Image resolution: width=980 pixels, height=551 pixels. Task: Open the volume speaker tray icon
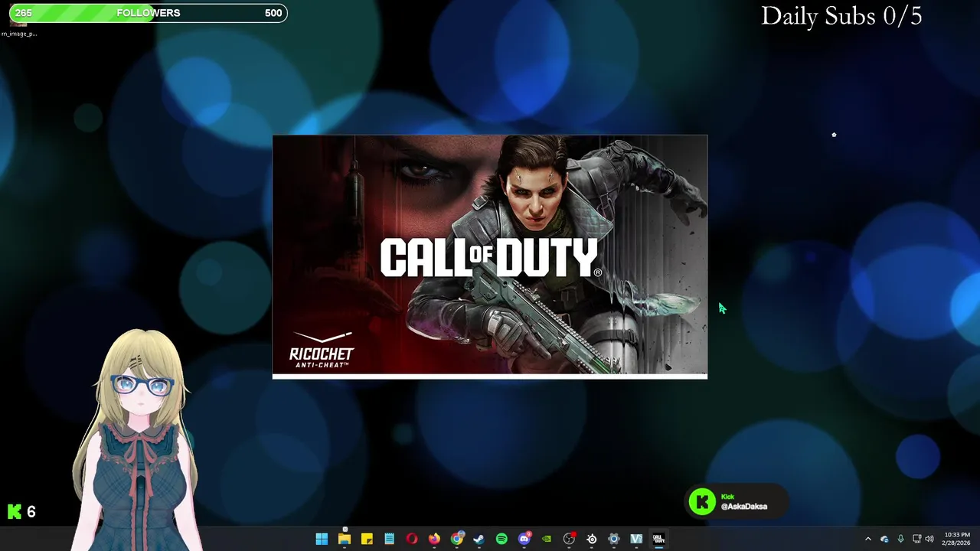point(929,539)
